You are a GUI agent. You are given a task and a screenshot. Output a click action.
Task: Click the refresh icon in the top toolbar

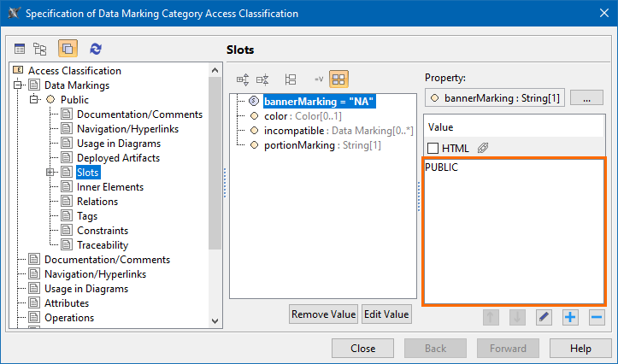coord(96,50)
